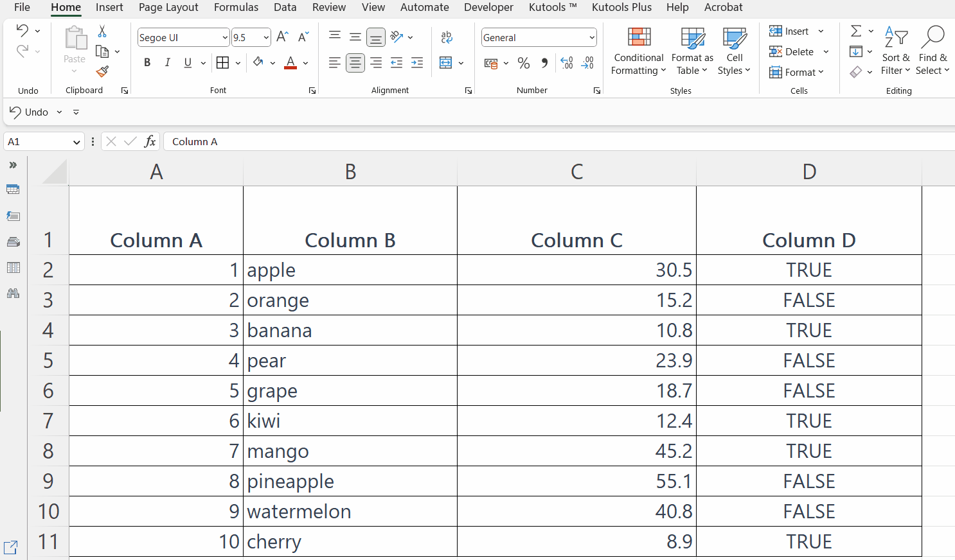
Task: Toggle Italic formatting
Action: 167,63
